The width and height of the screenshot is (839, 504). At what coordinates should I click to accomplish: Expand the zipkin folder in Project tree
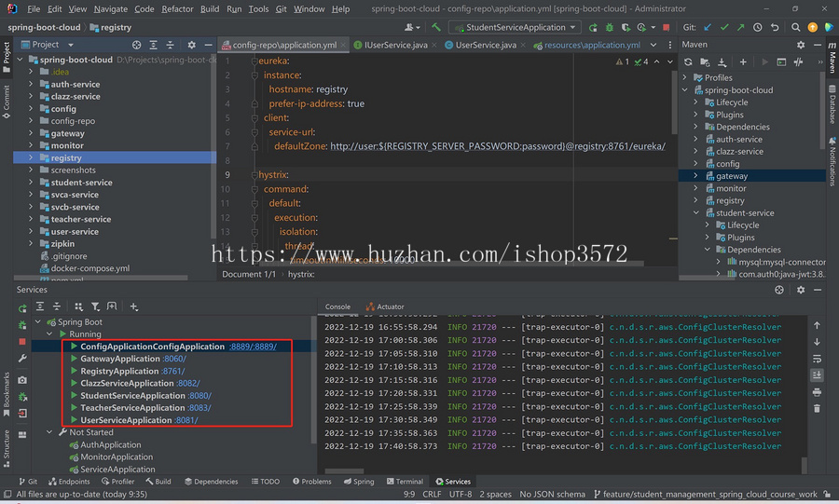(x=31, y=243)
